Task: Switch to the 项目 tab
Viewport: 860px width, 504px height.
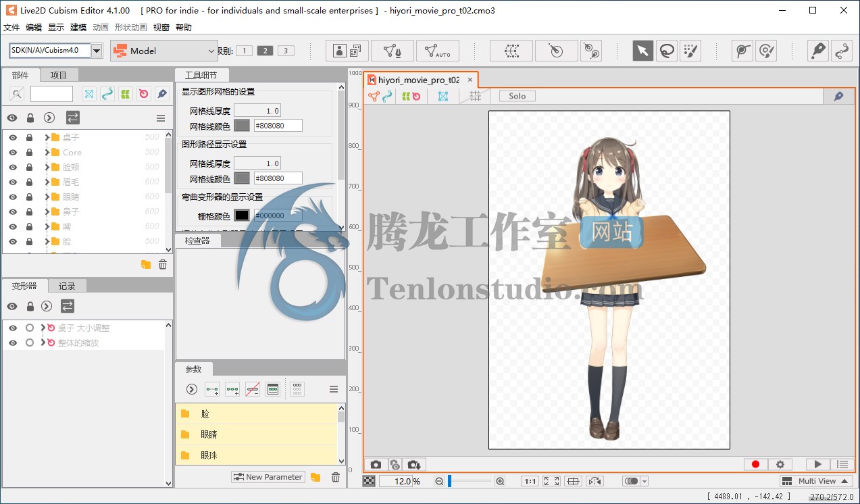Action: [x=59, y=75]
